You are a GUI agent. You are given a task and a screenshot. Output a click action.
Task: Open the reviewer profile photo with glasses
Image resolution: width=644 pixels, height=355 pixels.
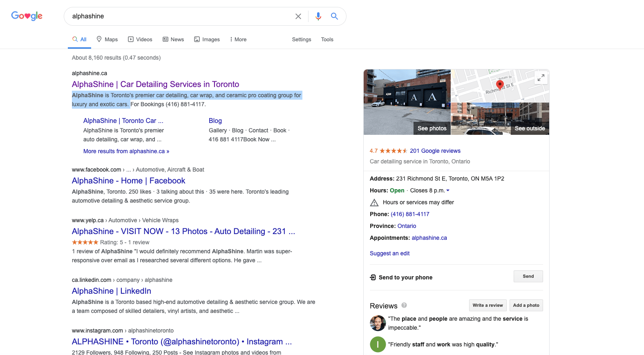(378, 323)
